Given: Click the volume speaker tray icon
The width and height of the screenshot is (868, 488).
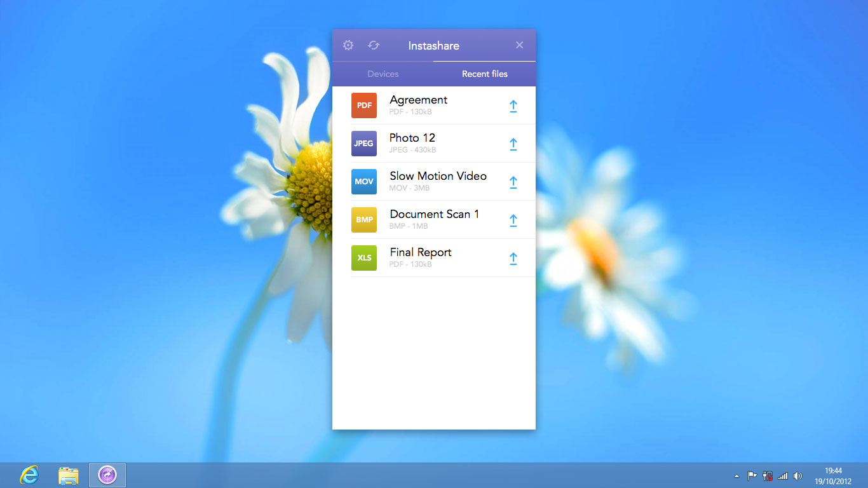Looking at the screenshot, I should [x=798, y=475].
